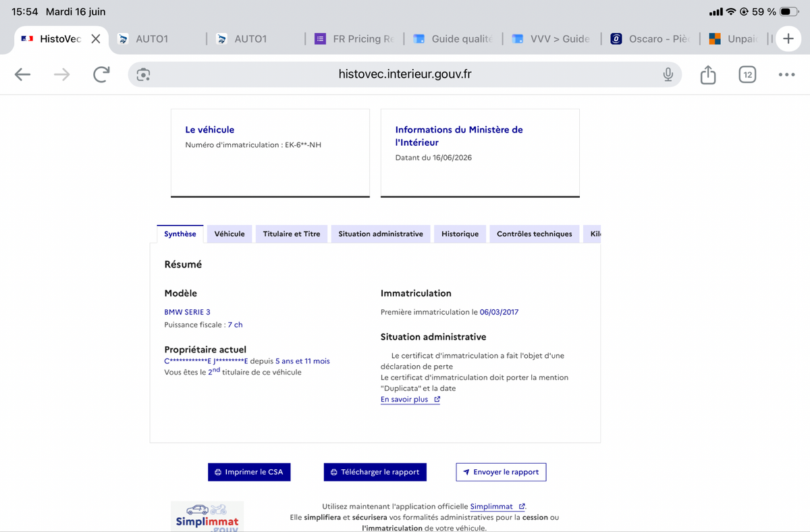Tap the camera search icon in address bar
This screenshot has height=532, width=810.
coord(143,74)
